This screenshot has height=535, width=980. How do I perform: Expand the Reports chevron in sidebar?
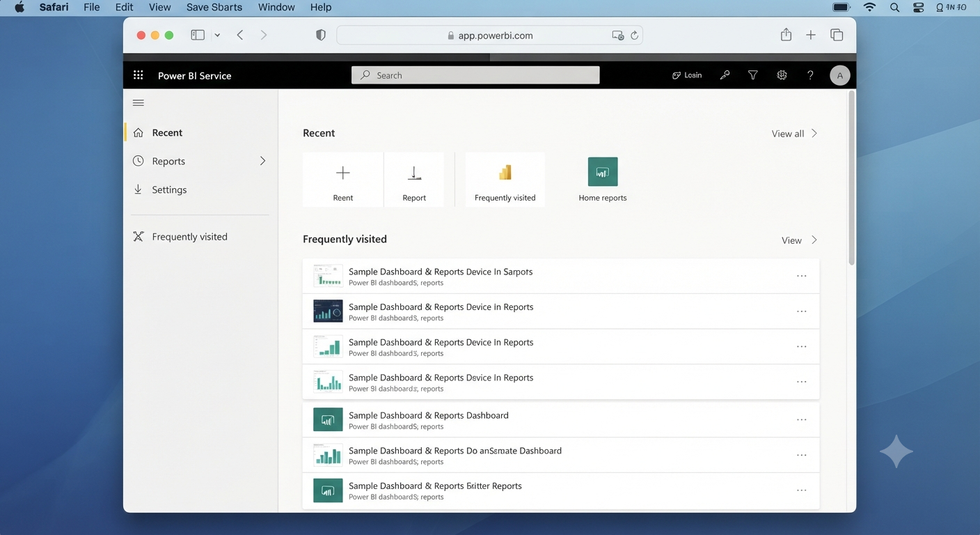pyautogui.click(x=262, y=161)
